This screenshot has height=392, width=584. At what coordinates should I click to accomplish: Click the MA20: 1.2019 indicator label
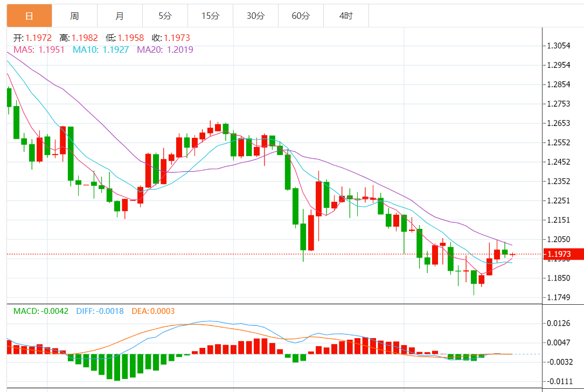pyautogui.click(x=165, y=50)
